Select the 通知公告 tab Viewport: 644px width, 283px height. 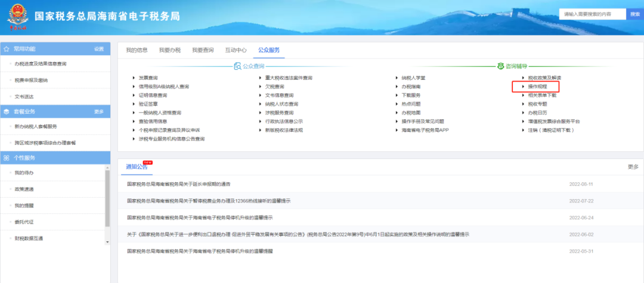[x=137, y=167]
